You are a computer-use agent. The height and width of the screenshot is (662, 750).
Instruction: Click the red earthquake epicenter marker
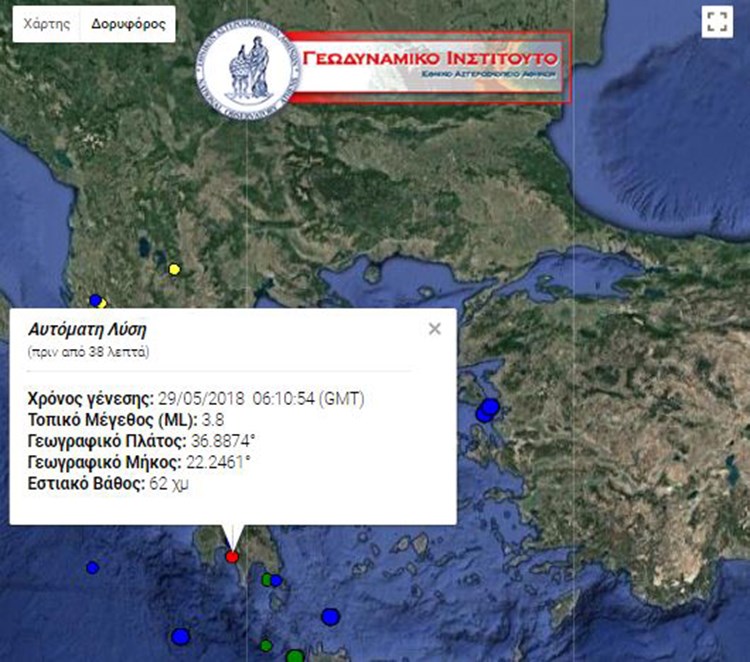232,557
